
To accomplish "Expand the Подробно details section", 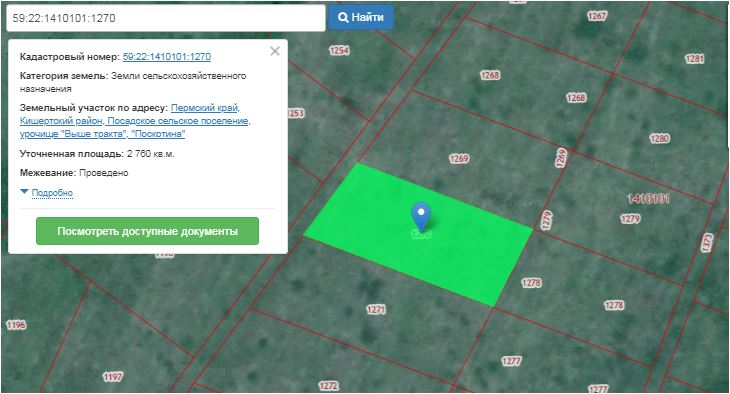I will [52, 193].
